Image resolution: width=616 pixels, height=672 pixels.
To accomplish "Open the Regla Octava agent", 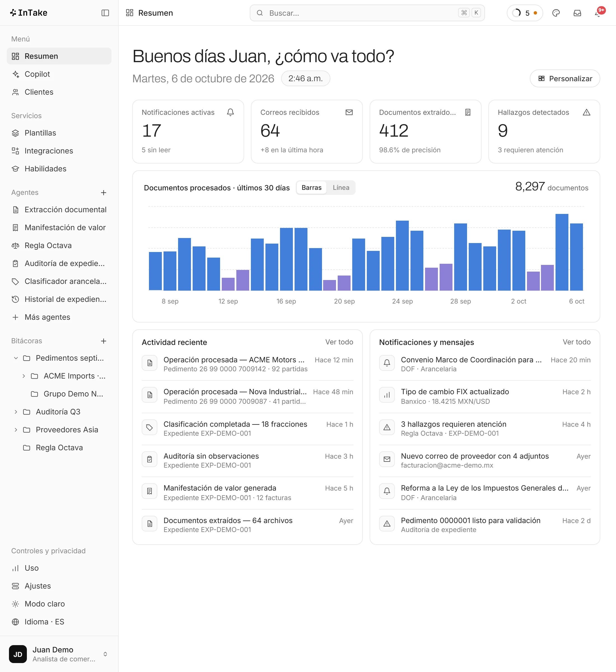I will (59, 245).
